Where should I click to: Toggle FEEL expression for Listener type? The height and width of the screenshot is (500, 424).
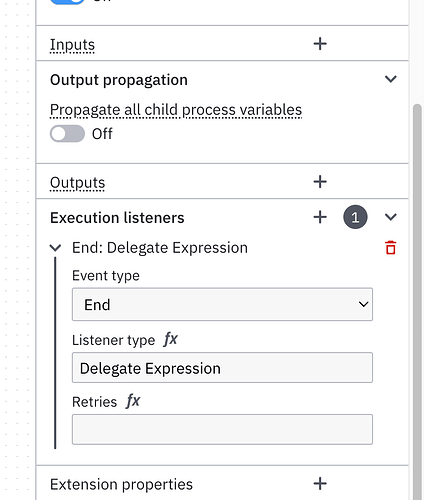pyautogui.click(x=170, y=339)
